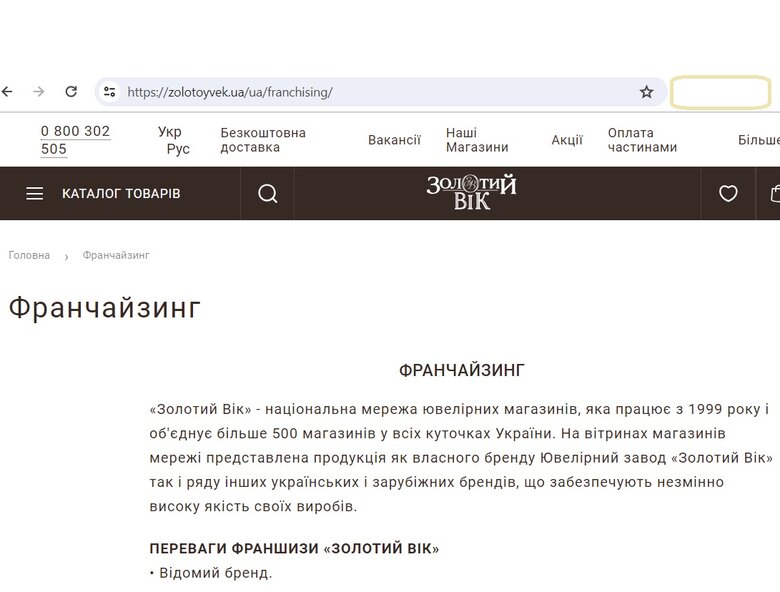Open Наші Магазини menu item

point(477,140)
